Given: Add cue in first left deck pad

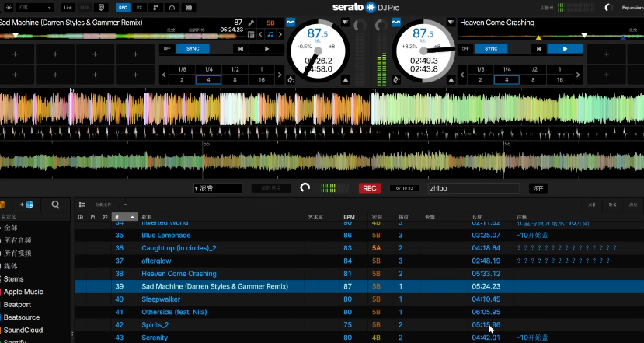Looking at the screenshot, I should click(x=16, y=54).
